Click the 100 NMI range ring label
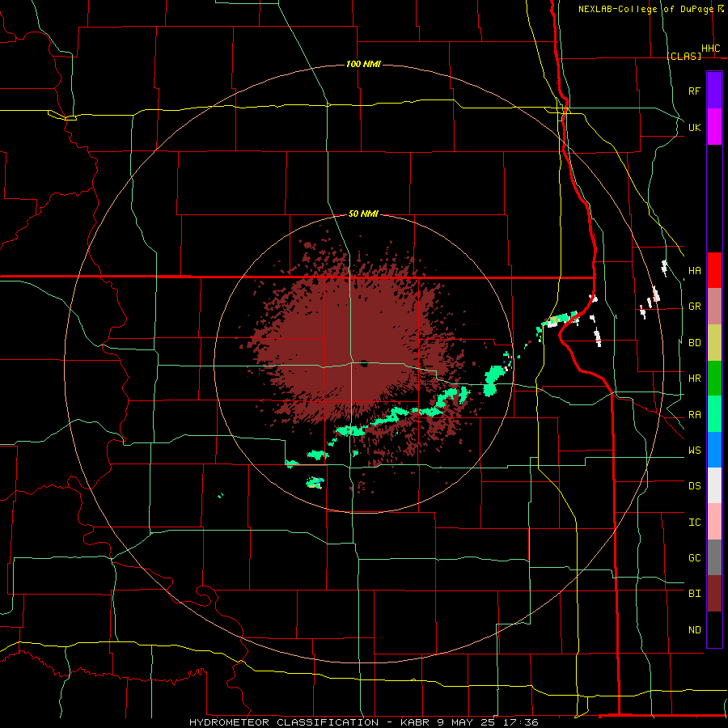Viewport: 728px width, 728px height. (x=363, y=64)
